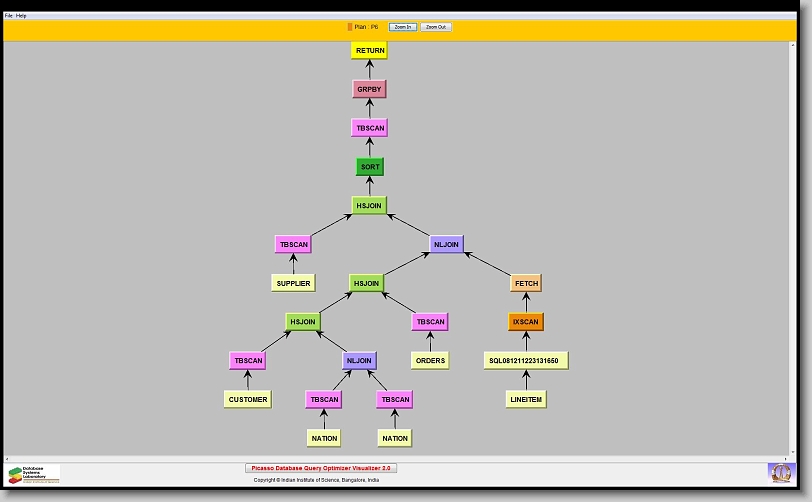Open the Help menu

[21, 16]
